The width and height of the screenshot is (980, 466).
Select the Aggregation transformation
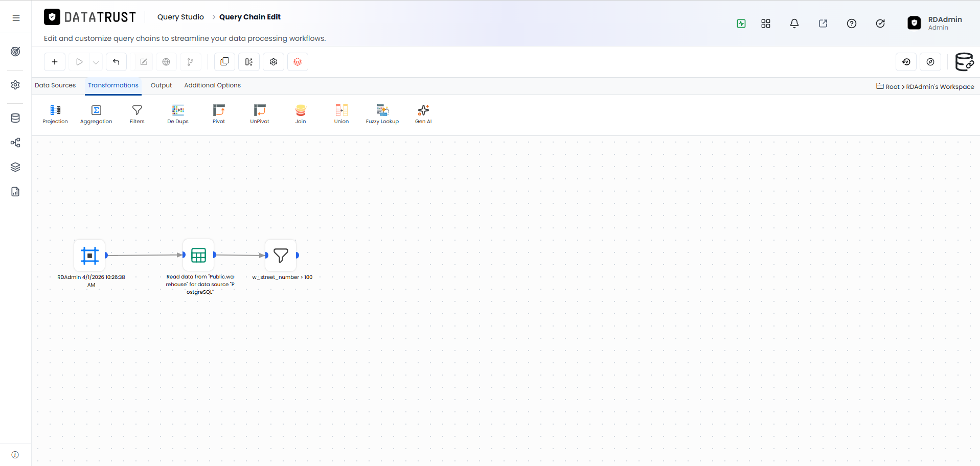96,114
